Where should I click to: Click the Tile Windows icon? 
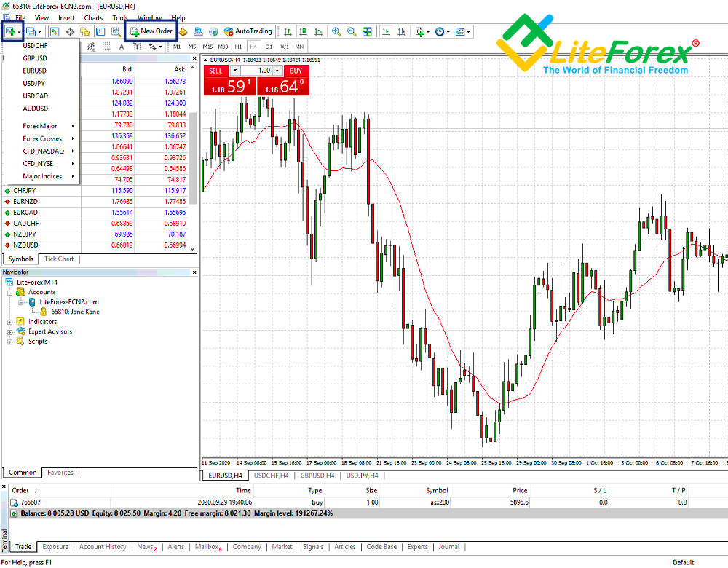point(367,31)
